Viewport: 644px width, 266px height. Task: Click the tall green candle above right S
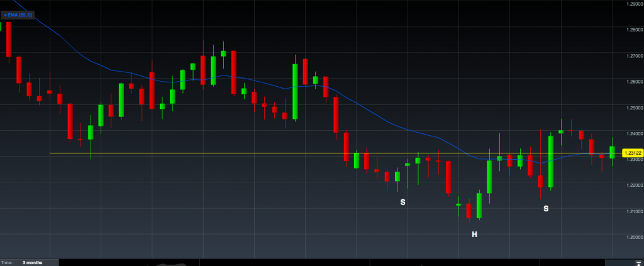(x=551, y=162)
